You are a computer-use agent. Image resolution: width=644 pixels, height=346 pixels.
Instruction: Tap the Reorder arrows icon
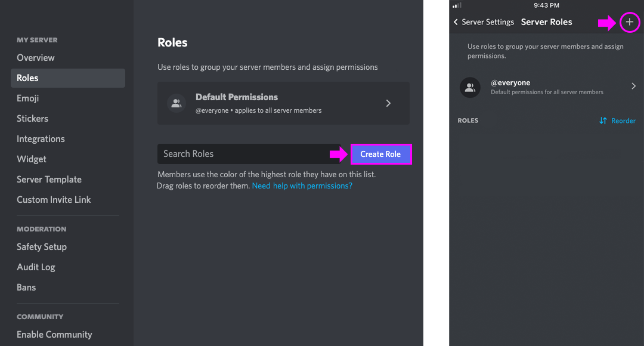(603, 121)
